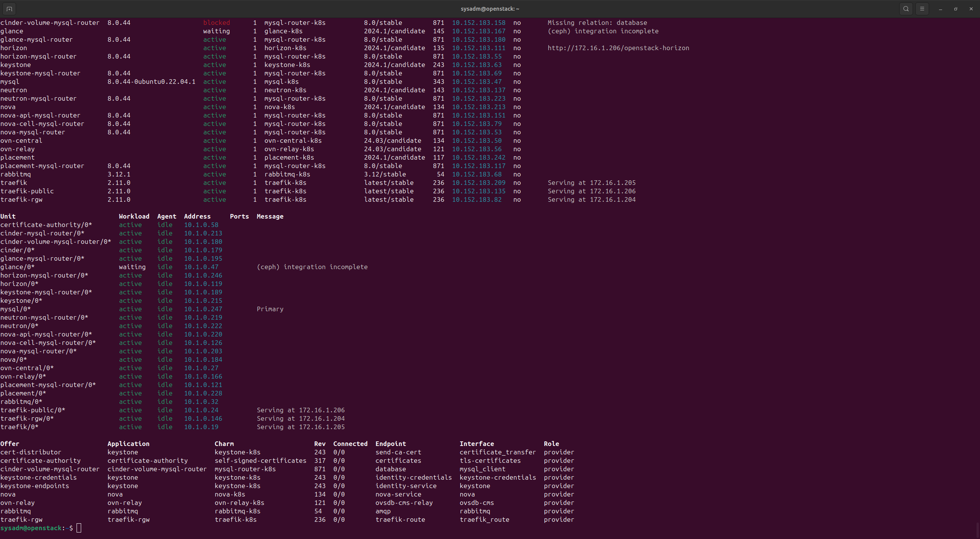The height and width of the screenshot is (539, 980).
Task: Click traefik-public Serving at 172.16.1.206 message
Action: click(591, 191)
